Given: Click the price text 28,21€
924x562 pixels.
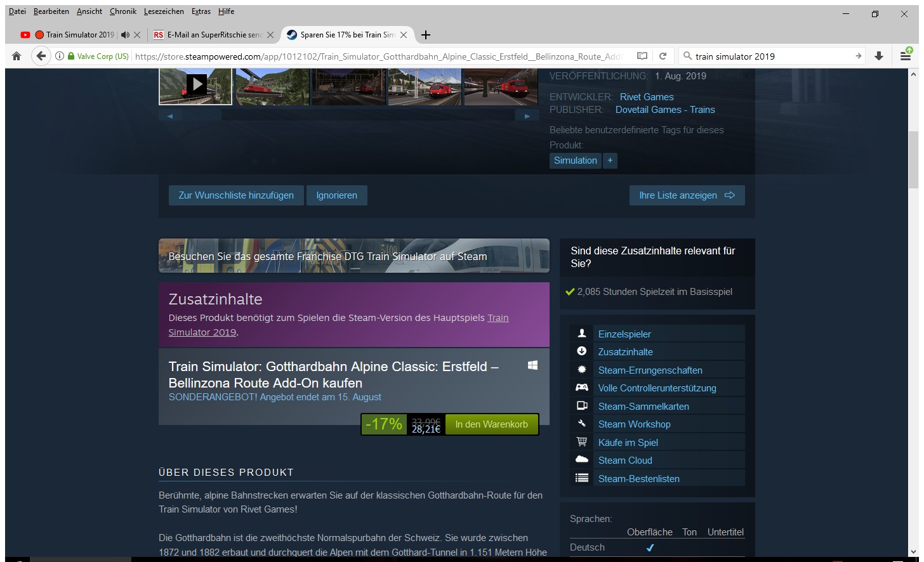Looking at the screenshot, I should tap(426, 429).
